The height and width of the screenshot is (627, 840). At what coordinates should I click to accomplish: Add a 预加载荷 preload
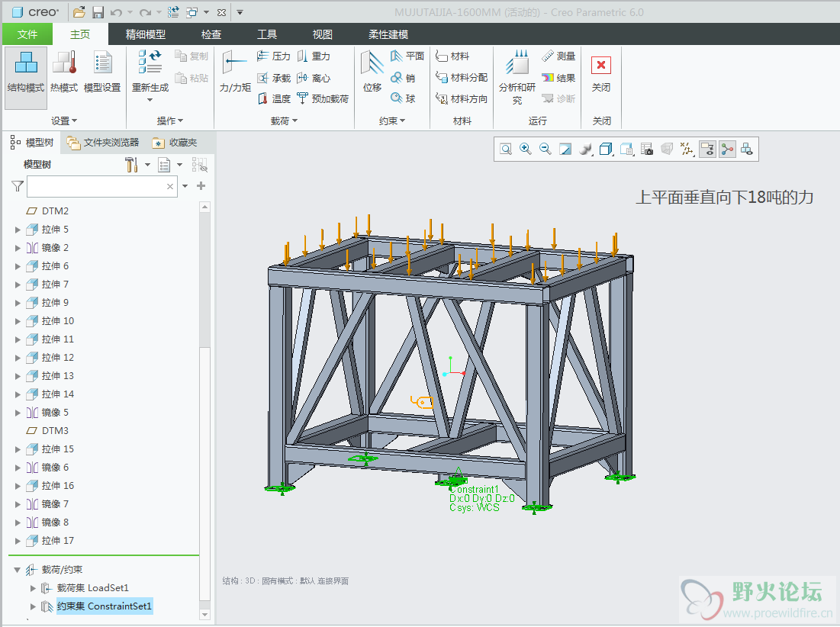[323, 98]
